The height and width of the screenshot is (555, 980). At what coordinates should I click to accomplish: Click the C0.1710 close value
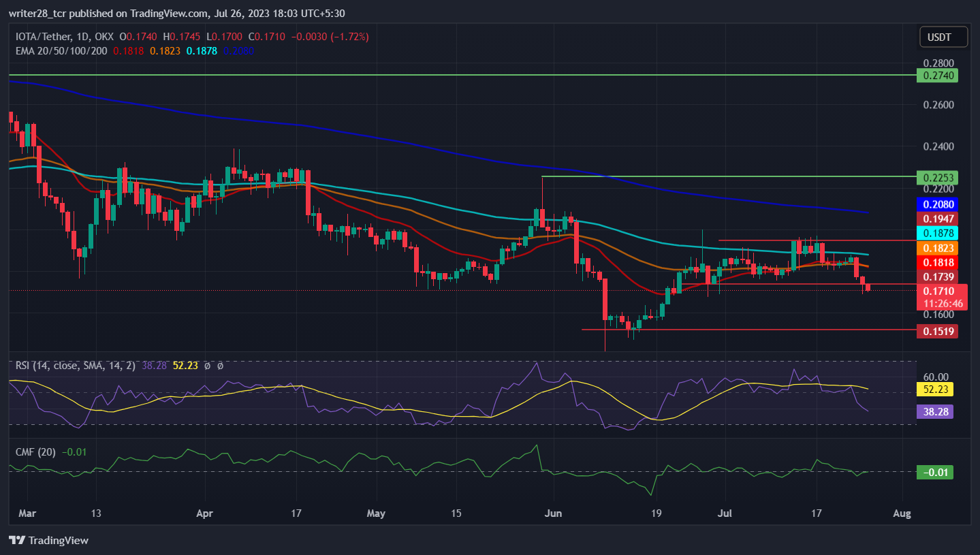click(267, 37)
